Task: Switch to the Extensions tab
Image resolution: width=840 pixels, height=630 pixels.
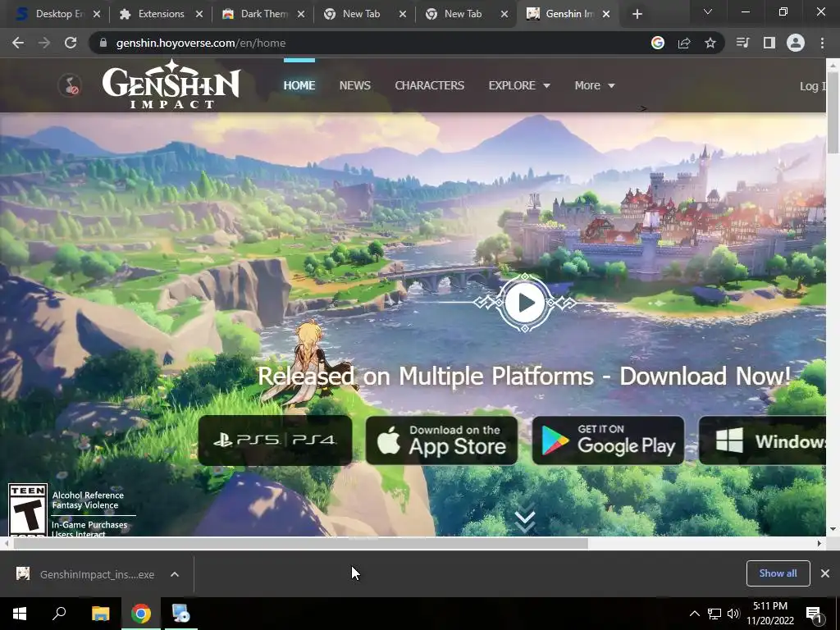Action: (x=162, y=14)
